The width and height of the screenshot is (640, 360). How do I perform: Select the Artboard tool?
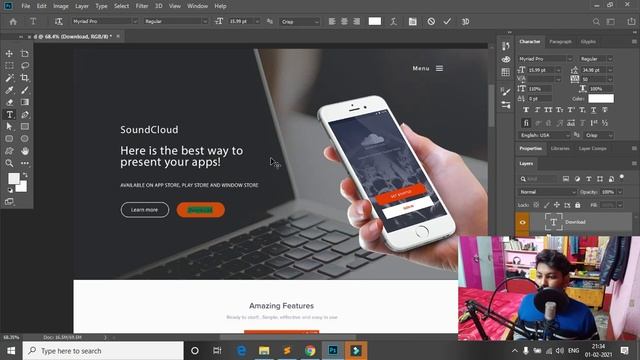[25, 53]
